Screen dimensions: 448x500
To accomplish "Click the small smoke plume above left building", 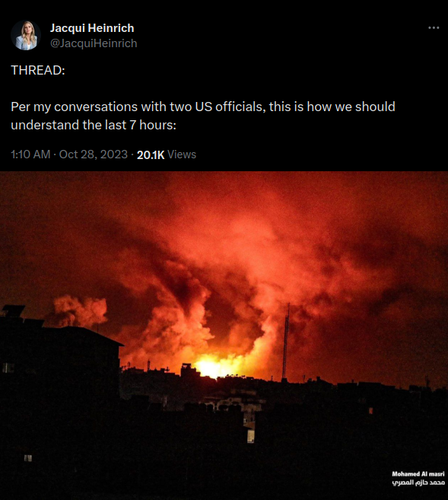I will [x=79, y=311].
